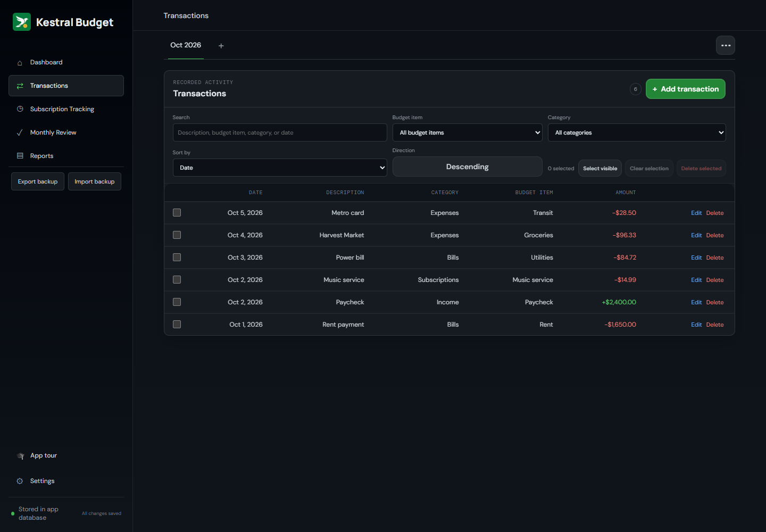The height and width of the screenshot is (532, 766).
Task: Open the Sort by Date dropdown
Action: click(280, 168)
